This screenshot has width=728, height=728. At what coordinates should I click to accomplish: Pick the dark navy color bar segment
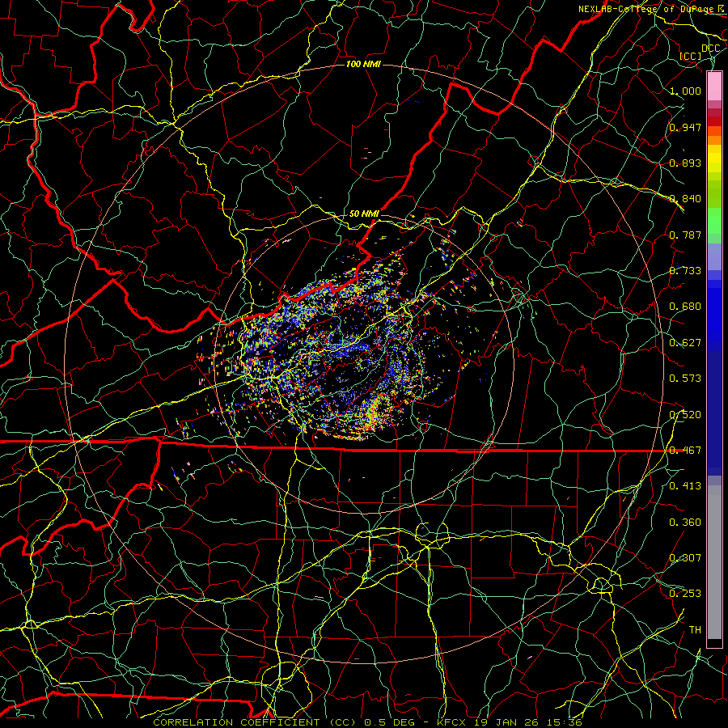(714, 408)
